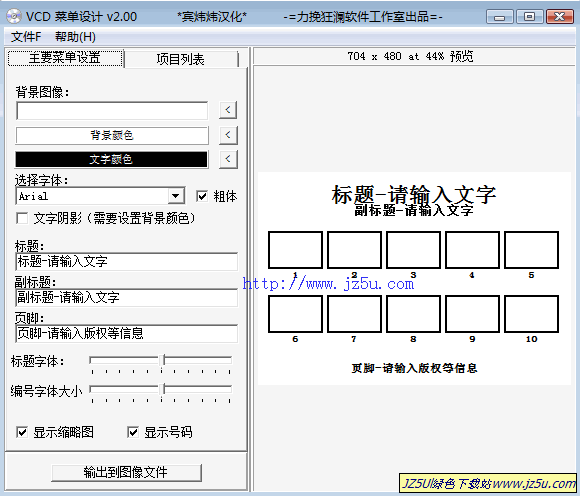This screenshot has width=580, height=496.
Task: Select thumbnail frame 1 in preview
Action: [295, 250]
